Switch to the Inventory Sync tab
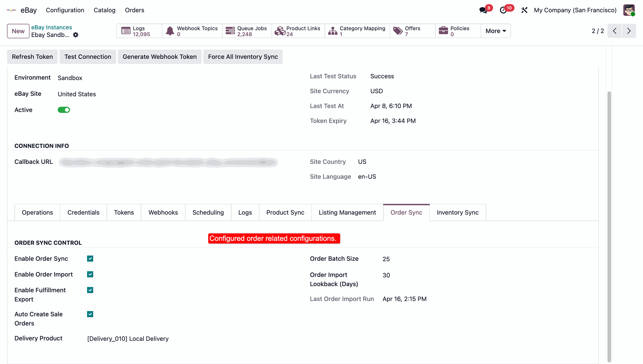Image resolution: width=643 pixels, height=364 pixels. point(457,212)
